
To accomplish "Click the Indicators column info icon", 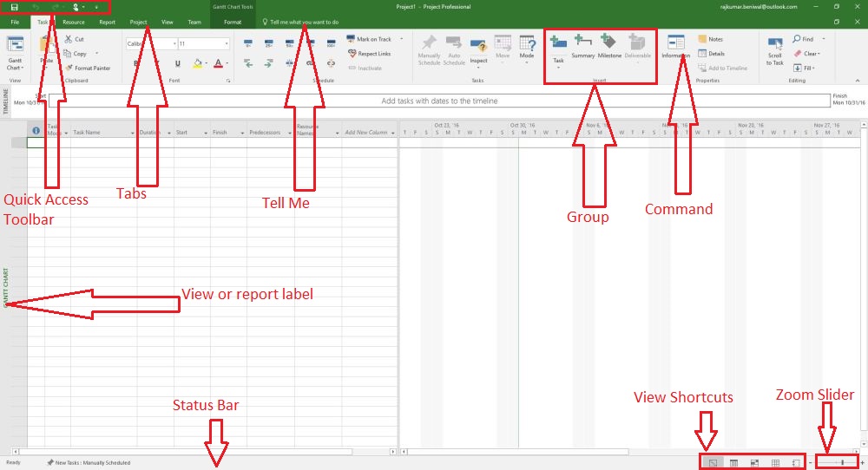I will (36, 131).
